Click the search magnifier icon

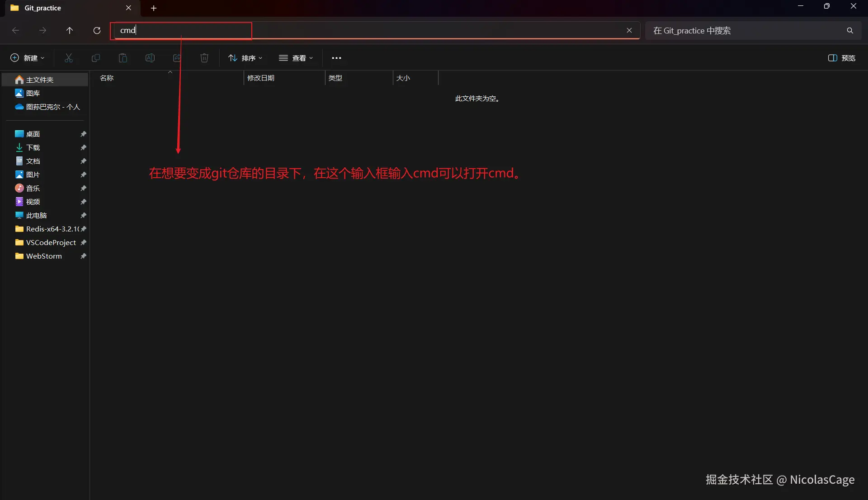(850, 30)
